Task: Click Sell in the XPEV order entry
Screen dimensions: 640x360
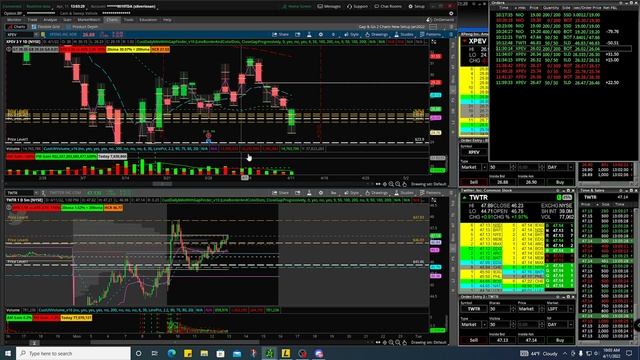Action: (x=474, y=182)
